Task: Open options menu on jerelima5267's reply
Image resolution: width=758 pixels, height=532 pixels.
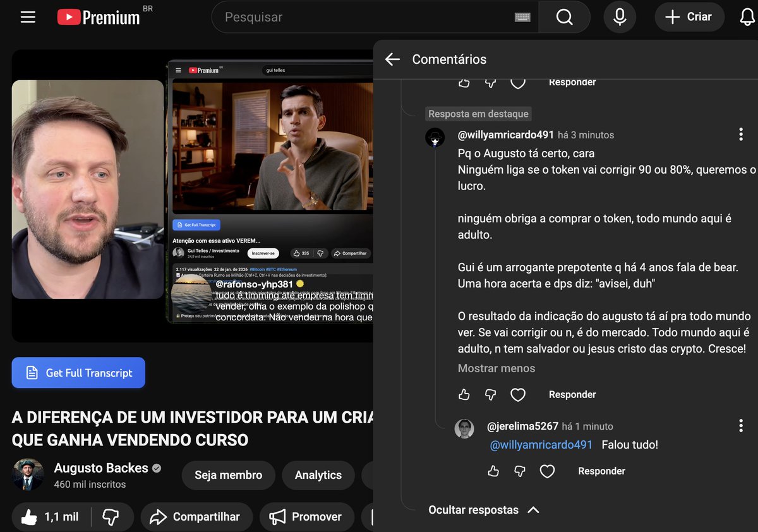Action: click(740, 426)
